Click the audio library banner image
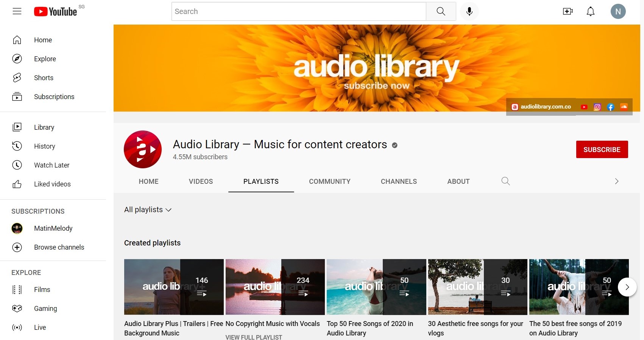 tap(377, 68)
